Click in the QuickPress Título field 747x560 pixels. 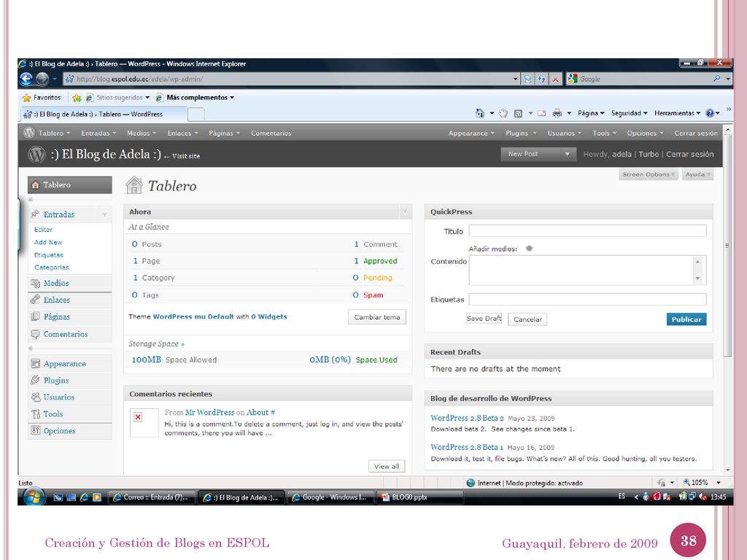(x=587, y=231)
